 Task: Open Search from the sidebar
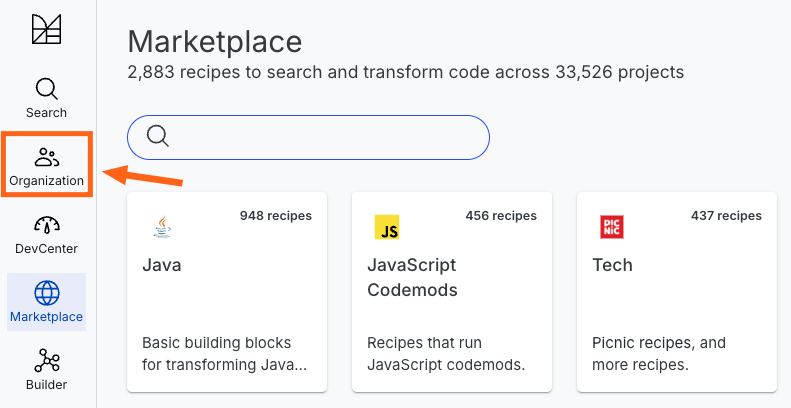[x=46, y=99]
